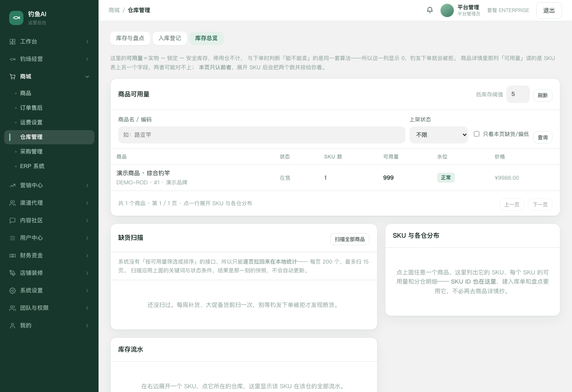Click the 工作台 dashboard icon
Viewport: 572px width, 392px height.
(13, 42)
